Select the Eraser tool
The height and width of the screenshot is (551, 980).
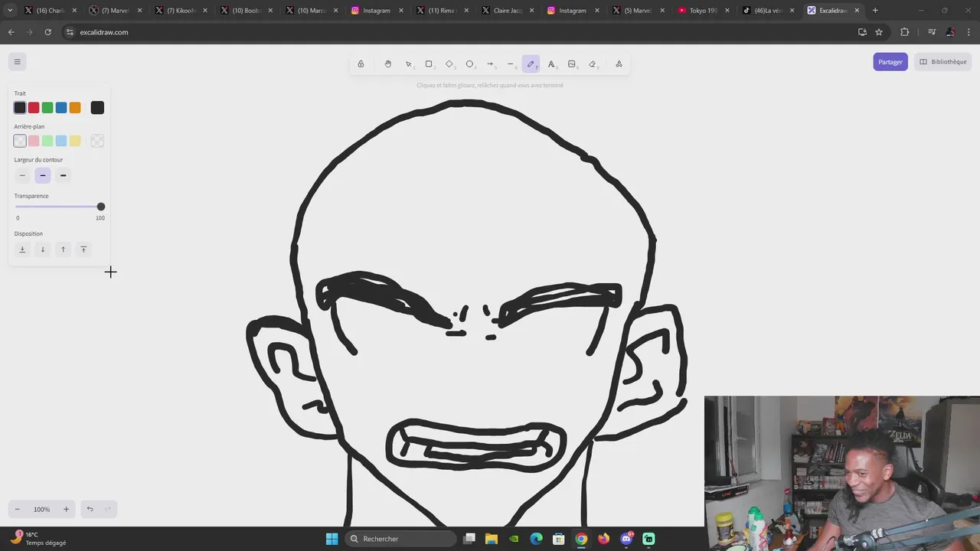point(593,64)
